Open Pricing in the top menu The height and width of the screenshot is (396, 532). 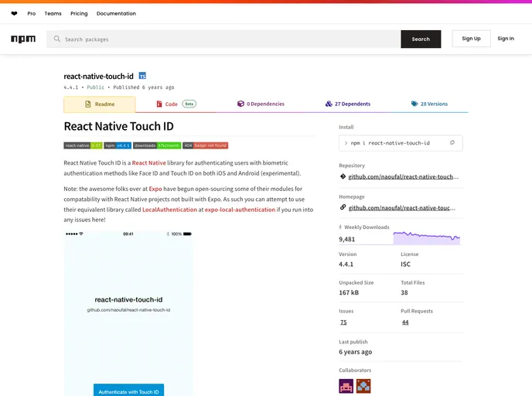[x=79, y=14]
